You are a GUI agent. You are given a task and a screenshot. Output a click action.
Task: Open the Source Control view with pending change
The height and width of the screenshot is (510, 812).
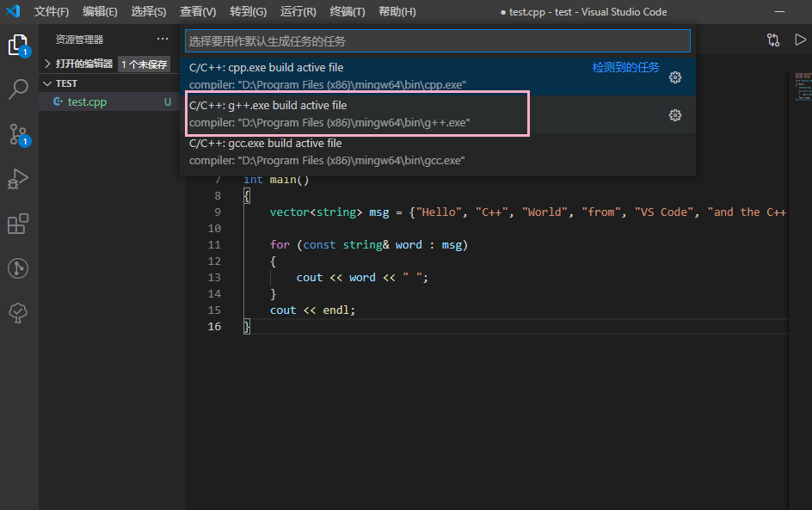18,133
